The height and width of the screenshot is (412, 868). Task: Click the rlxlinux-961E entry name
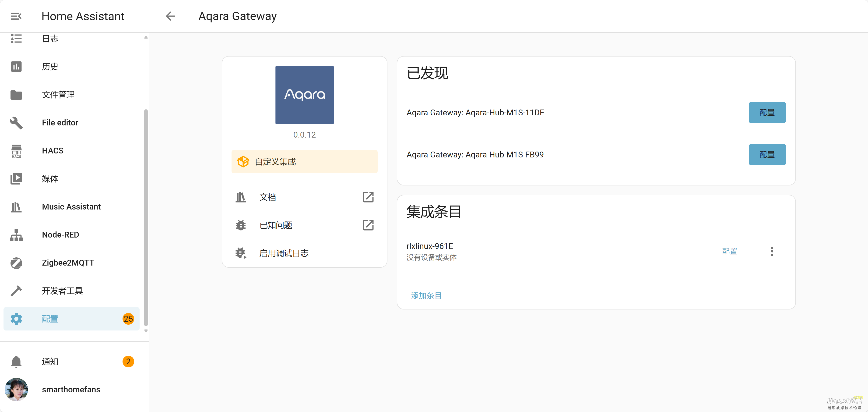[430, 246]
